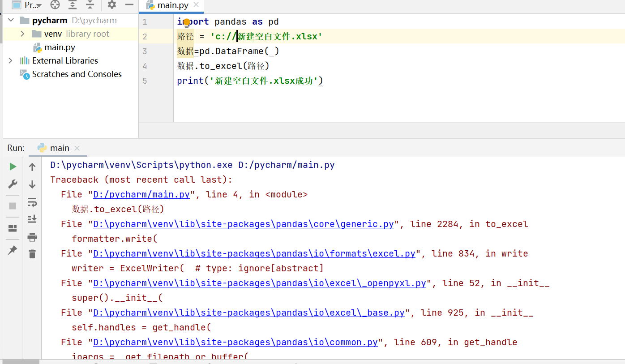The width and height of the screenshot is (625, 364).
Task: Open the pandas io formats excel.py link
Action: click(254, 254)
